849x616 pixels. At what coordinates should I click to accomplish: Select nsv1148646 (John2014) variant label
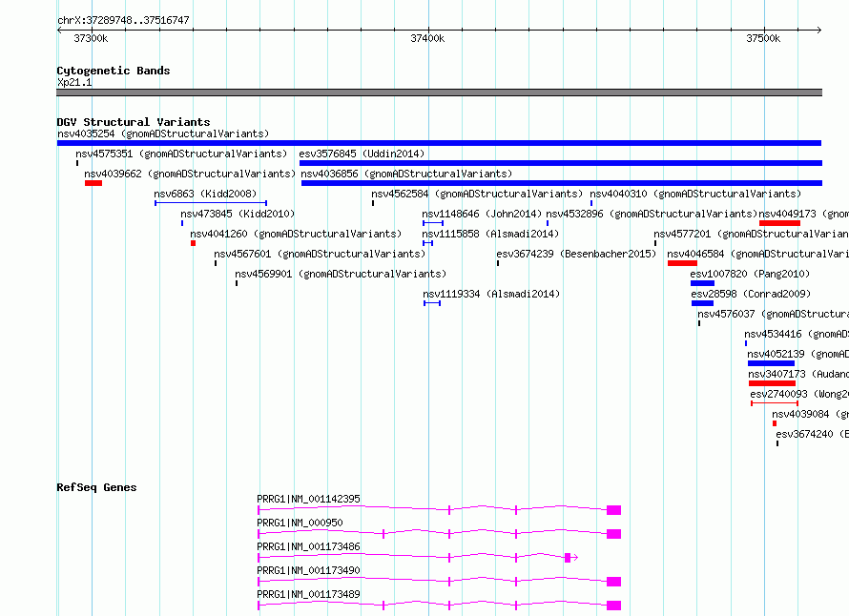[x=482, y=214]
